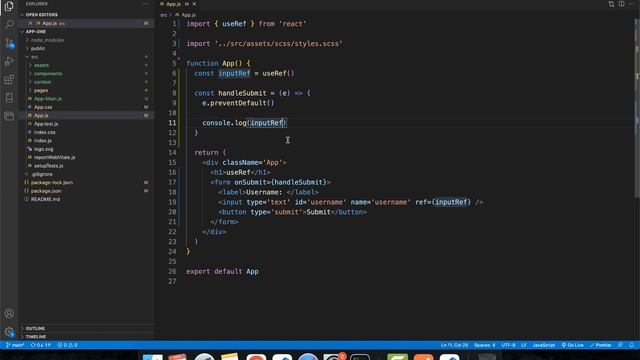
Task: Click the notifications bell in status bar
Action: [x=631, y=345]
